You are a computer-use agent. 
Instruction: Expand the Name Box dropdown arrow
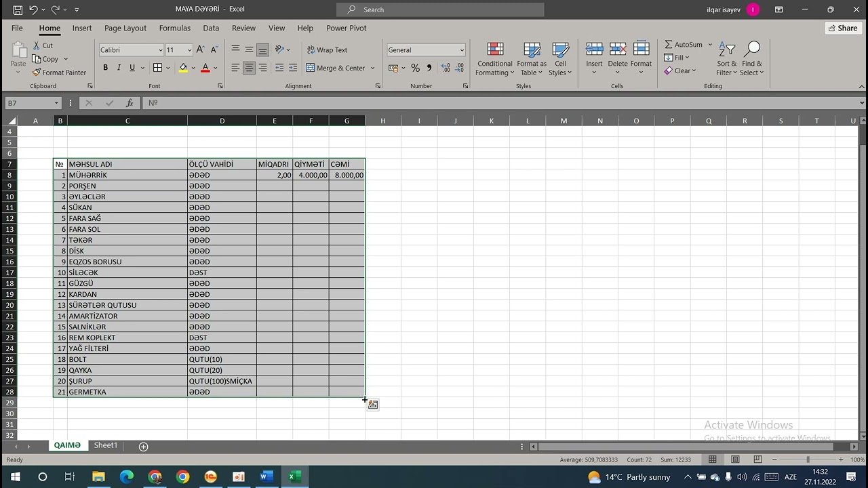56,103
